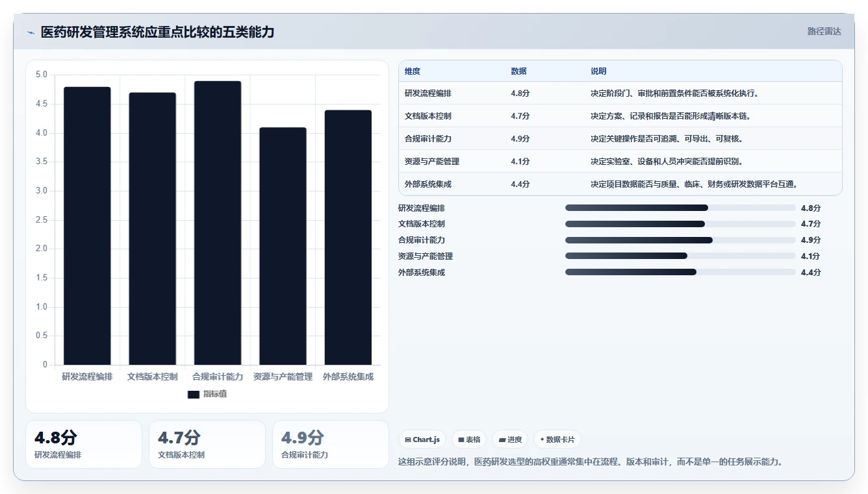
Task: Click description 决定实验室、设备和人员冲突能否提前识别
Action: coord(667,162)
